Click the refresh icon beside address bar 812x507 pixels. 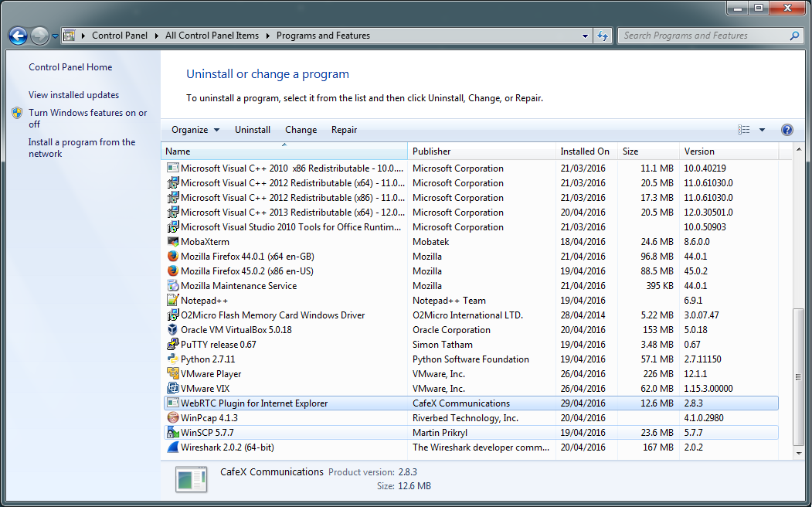(x=603, y=36)
